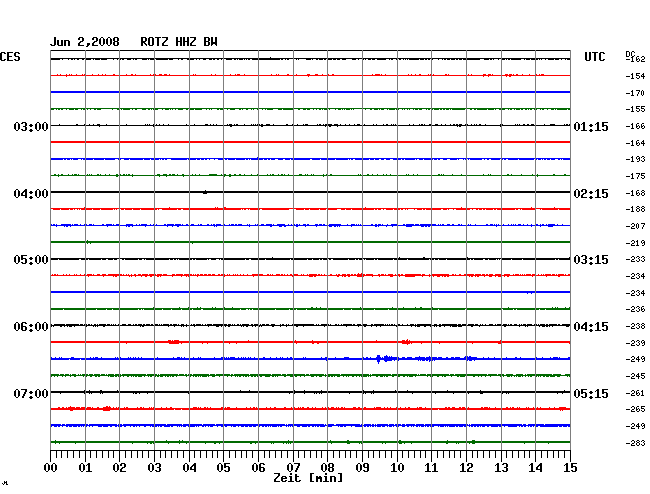Click the 11 minute tick label
Viewport: 650px width, 494px height.
[x=431, y=467]
